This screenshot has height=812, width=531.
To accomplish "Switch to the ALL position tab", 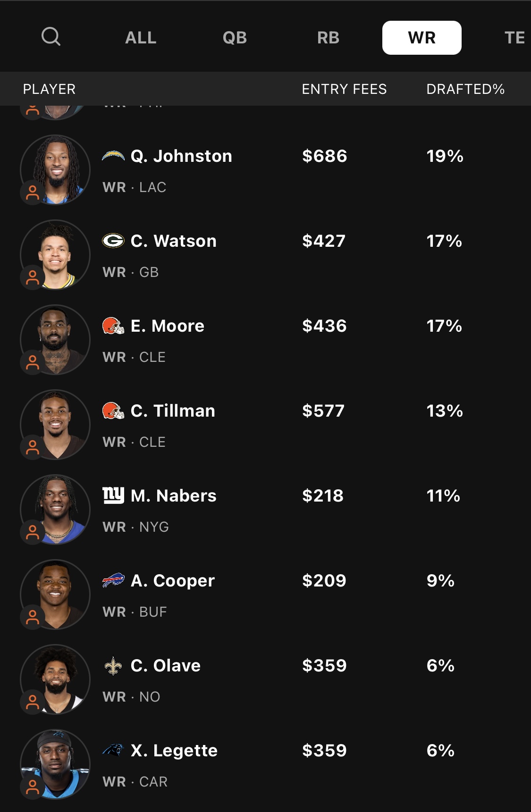I will [141, 38].
